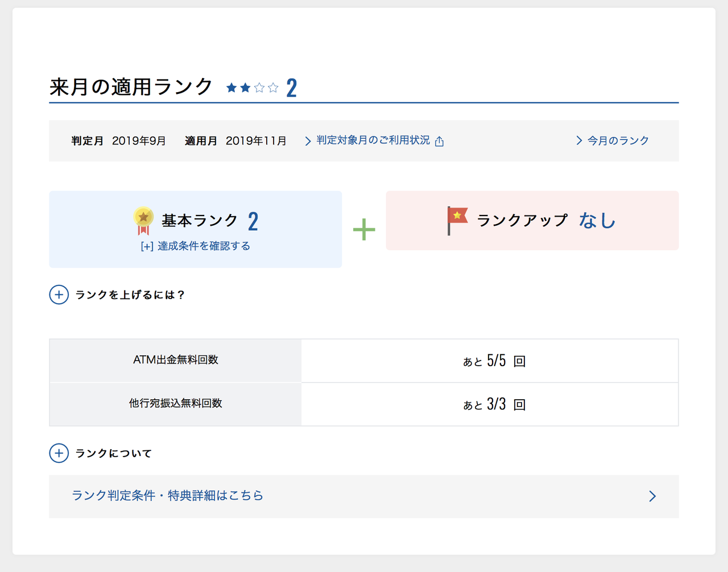
Task: Click the red flag icon beside ランクアップ
Action: 457,220
